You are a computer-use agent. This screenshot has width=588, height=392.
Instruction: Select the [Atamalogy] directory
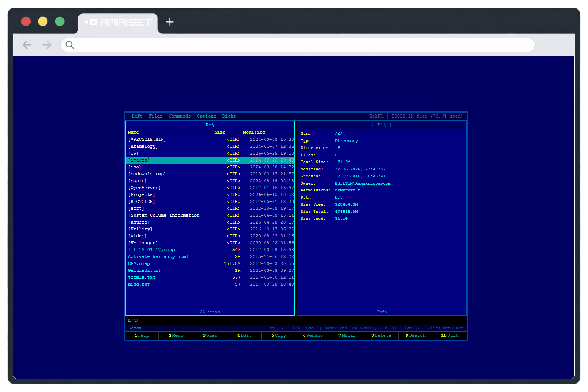click(210, 147)
